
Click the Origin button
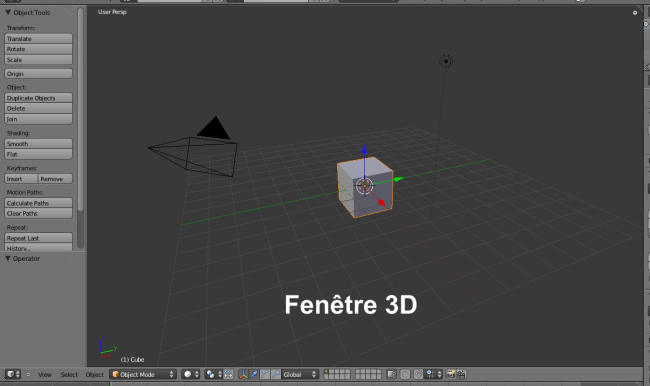[39, 74]
